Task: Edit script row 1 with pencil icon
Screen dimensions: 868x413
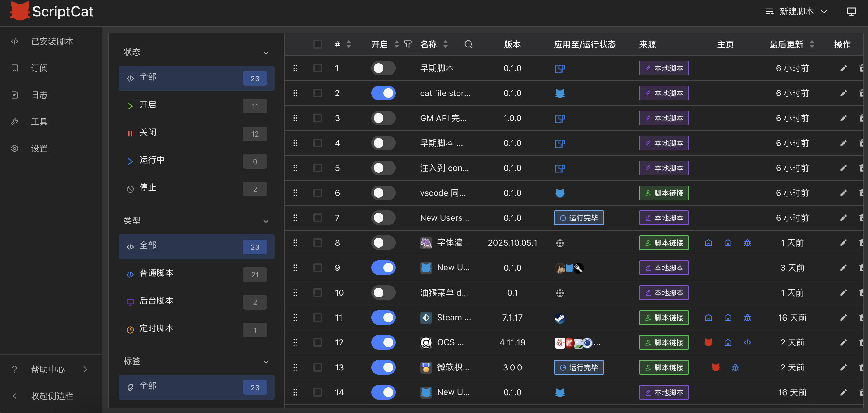Action: 843,68
